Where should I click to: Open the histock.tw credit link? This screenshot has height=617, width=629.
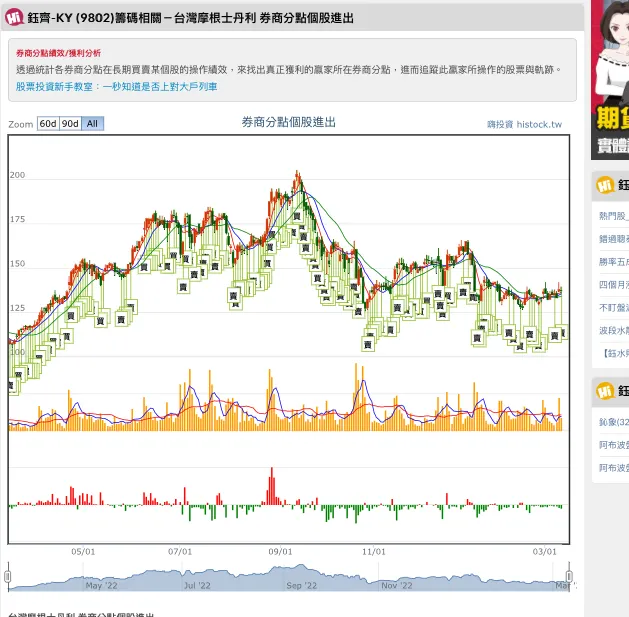[x=524, y=124]
